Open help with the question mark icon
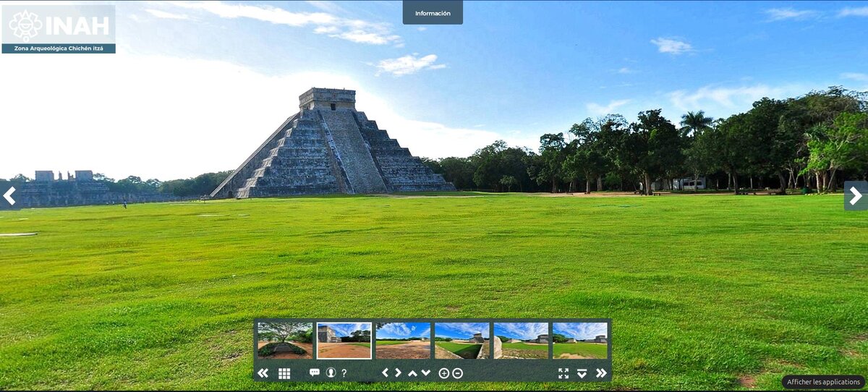Screen dimensions: 868x392 click(344, 373)
